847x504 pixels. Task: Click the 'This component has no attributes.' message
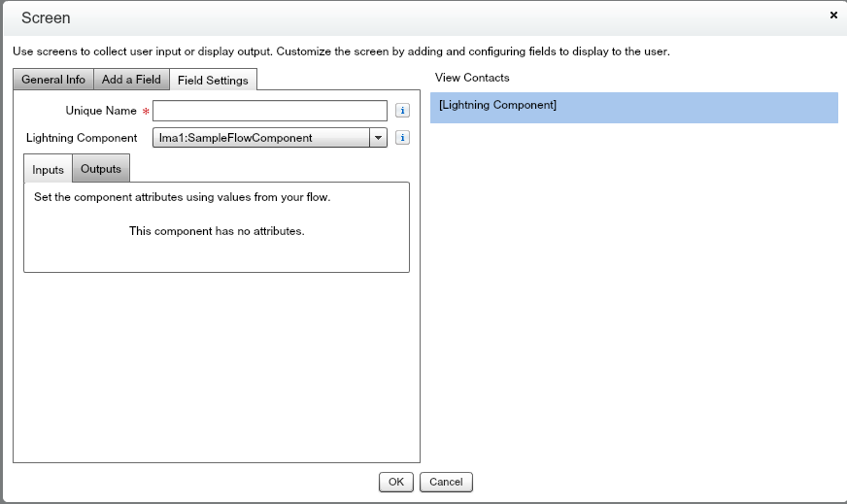tap(217, 231)
